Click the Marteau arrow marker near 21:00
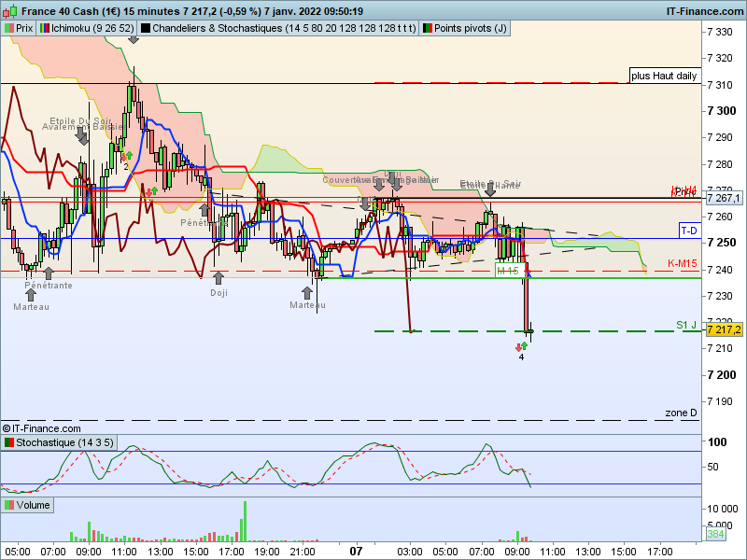This screenshot has height=560, width=747. tap(307, 293)
